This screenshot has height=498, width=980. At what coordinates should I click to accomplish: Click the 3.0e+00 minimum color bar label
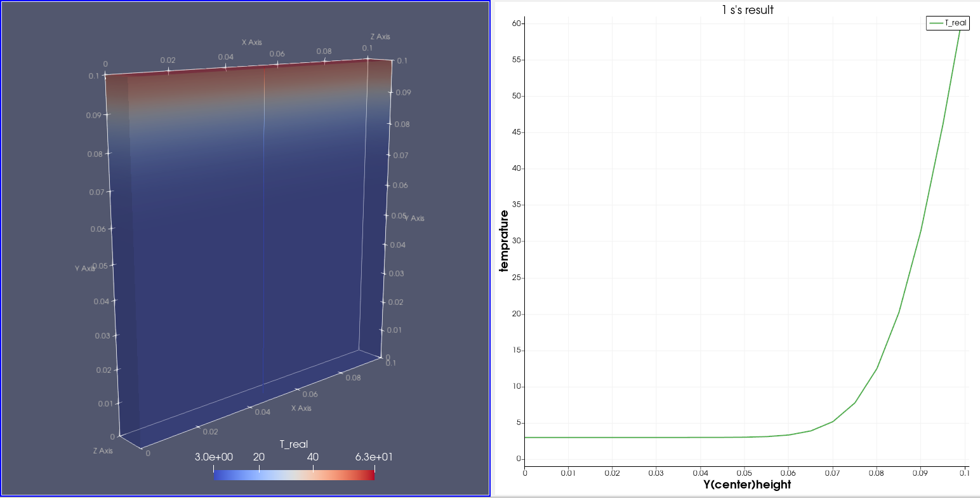tap(214, 457)
